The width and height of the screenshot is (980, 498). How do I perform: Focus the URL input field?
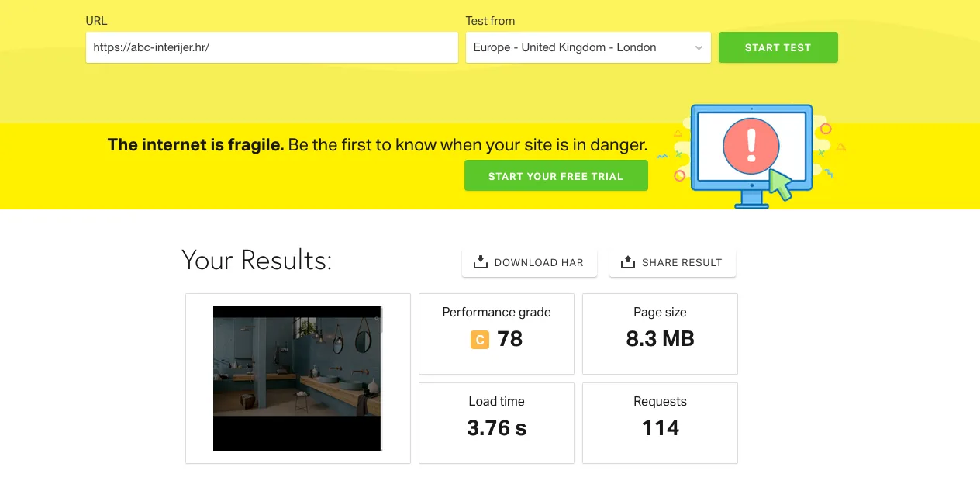pos(271,47)
